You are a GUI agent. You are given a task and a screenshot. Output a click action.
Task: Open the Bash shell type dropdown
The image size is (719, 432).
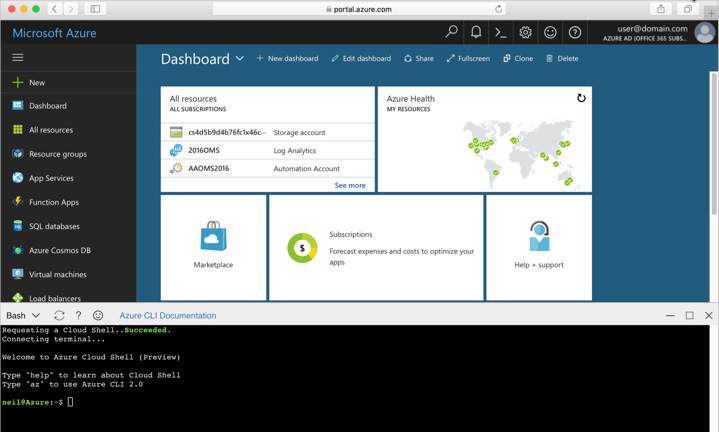(23, 316)
